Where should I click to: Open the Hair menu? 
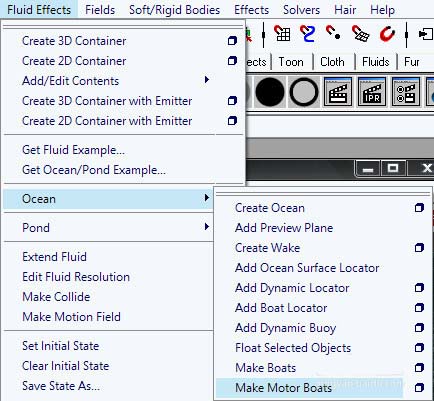(x=345, y=10)
